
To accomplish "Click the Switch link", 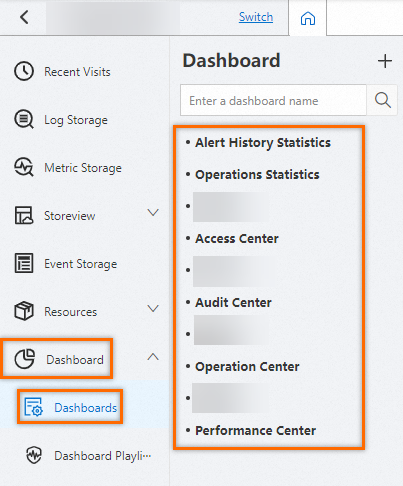I will pos(256,17).
